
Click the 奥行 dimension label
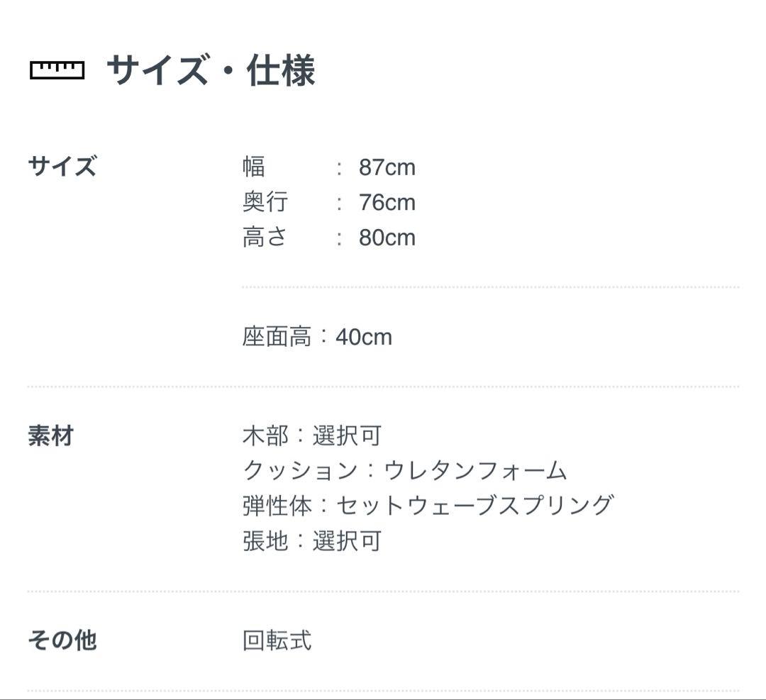coord(265,202)
